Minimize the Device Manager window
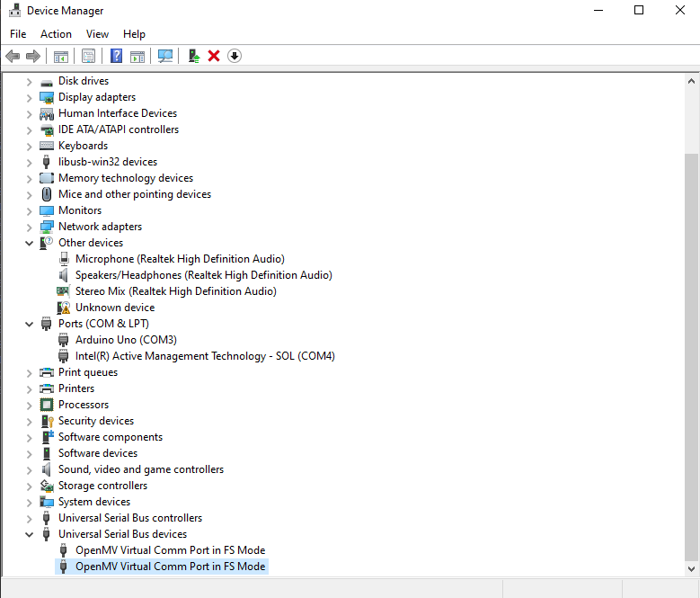 pyautogui.click(x=598, y=10)
